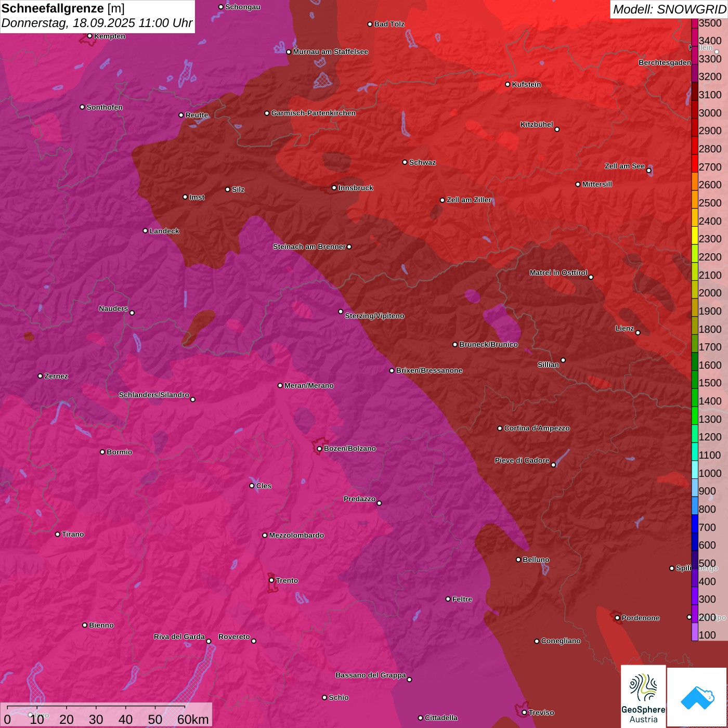This screenshot has width=728, height=728.
Task: Click the Trento city label
Action: [x=287, y=580]
